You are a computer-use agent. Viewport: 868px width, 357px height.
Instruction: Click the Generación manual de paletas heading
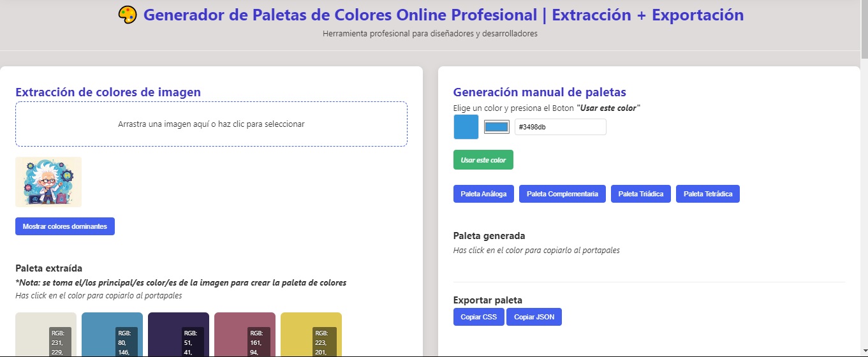pos(540,92)
